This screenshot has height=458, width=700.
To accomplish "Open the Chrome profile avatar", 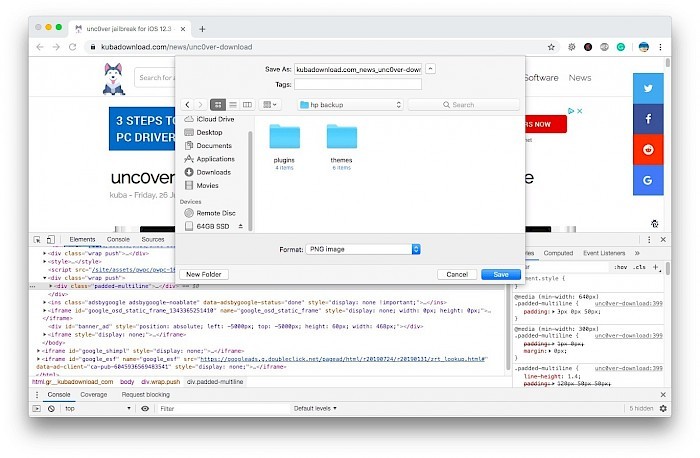I will (643, 47).
